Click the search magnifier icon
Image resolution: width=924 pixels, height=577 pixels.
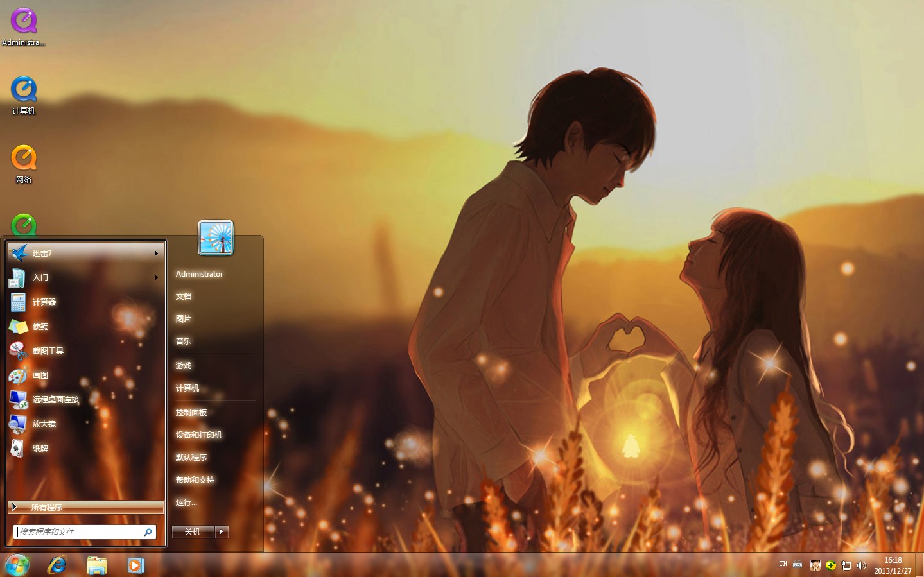148,532
